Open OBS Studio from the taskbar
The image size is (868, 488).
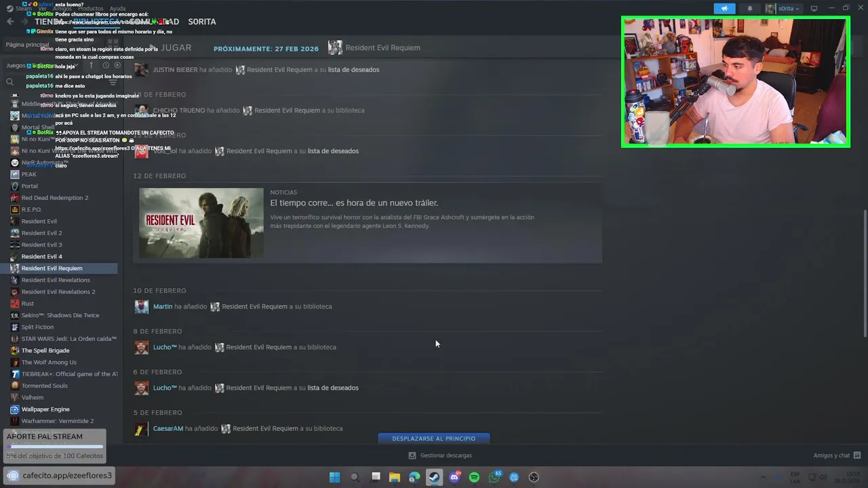534,477
